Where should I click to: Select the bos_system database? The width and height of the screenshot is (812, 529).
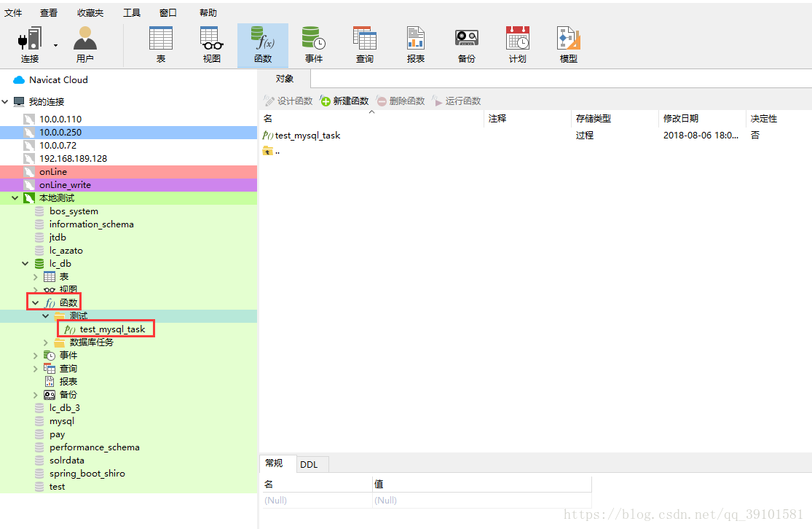pyautogui.click(x=74, y=211)
